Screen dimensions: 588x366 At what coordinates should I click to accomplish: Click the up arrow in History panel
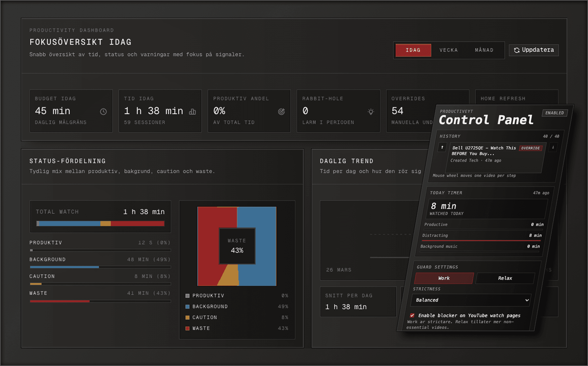coord(442,147)
